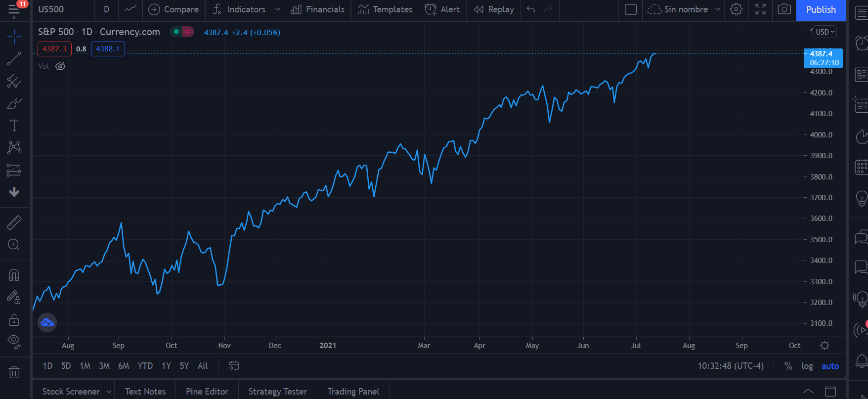Toggle logarithmic scale
This screenshot has width=868, height=399.
807,366
